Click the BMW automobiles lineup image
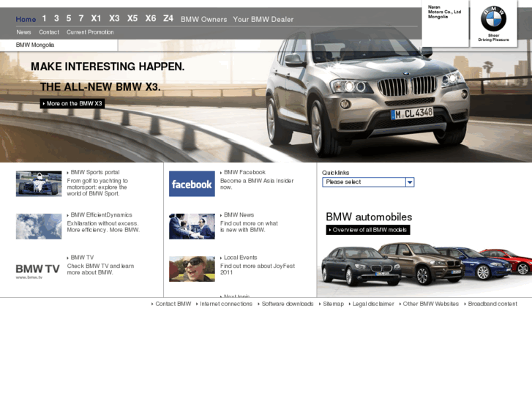 427,264
